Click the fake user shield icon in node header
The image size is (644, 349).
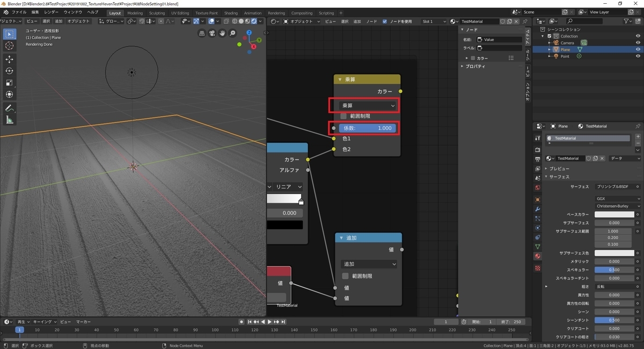tap(502, 21)
